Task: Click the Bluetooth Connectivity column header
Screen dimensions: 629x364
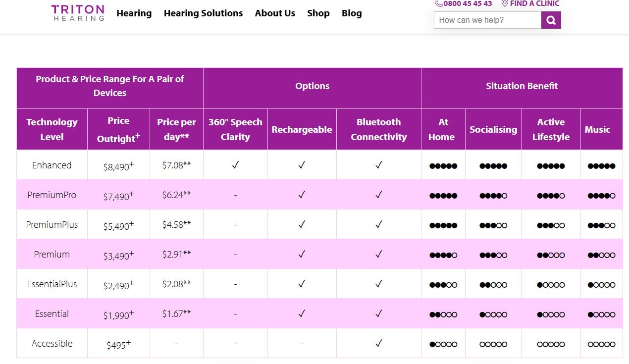Action: click(379, 129)
